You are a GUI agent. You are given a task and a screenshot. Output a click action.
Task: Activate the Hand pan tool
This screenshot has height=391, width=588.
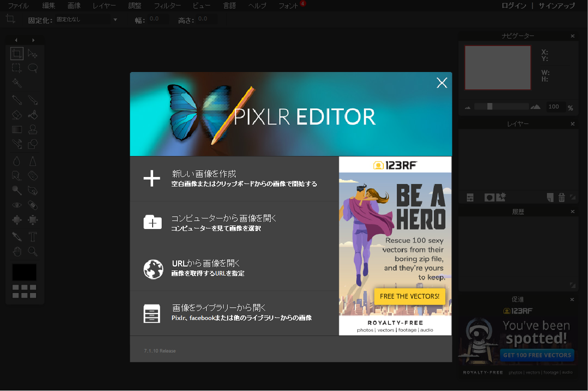[17, 251]
